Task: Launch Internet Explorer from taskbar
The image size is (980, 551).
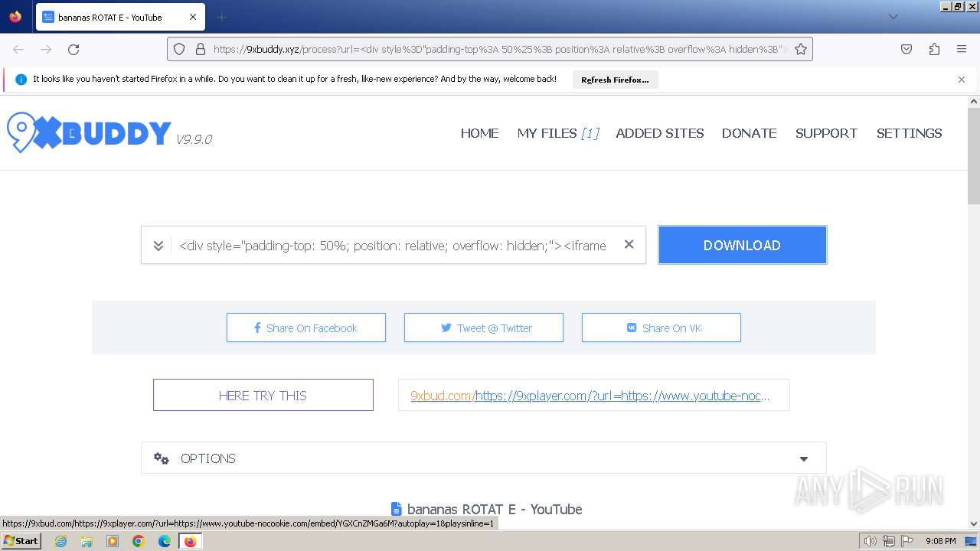Action: coord(60,541)
